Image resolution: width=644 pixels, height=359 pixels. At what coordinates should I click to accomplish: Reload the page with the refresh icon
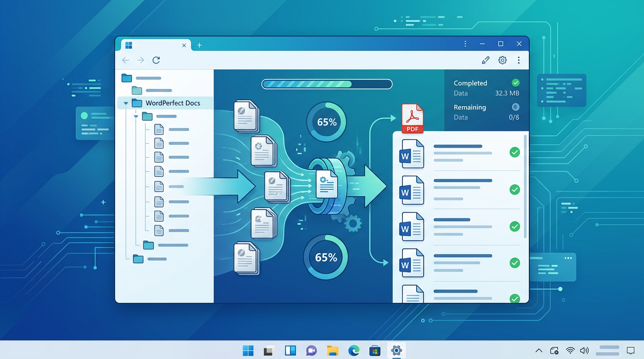pos(156,60)
